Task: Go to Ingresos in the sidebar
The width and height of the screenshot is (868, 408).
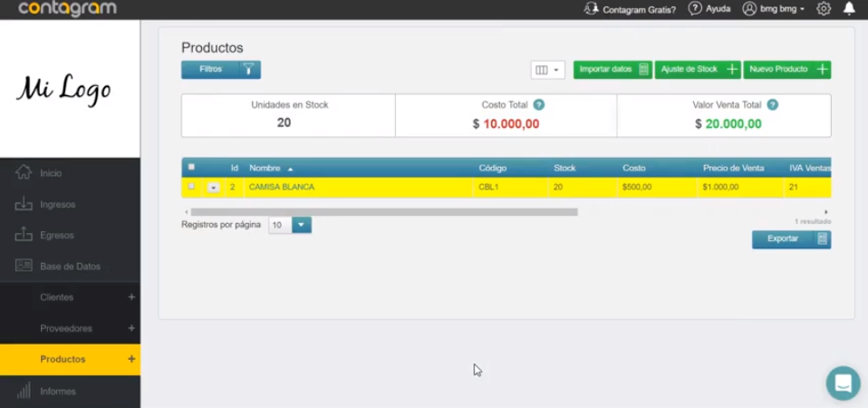Action: tap(57, 204)
